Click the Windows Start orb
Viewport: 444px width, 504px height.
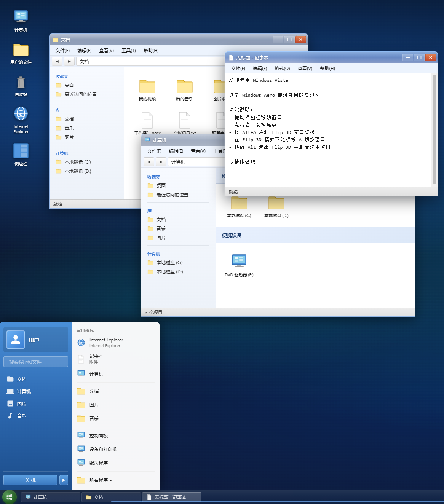click(x=10, y=497)
